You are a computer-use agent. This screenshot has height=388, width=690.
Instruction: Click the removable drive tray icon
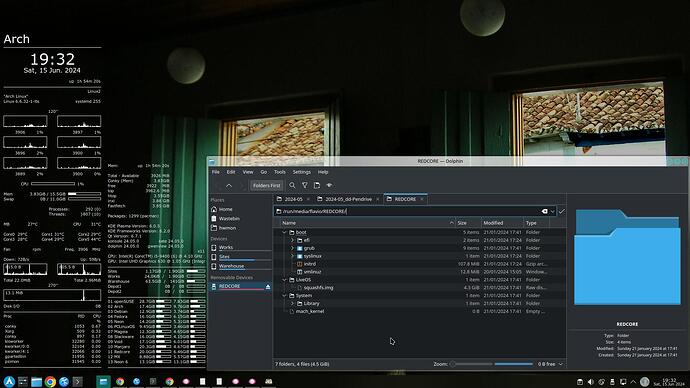[x=612, y=382]
